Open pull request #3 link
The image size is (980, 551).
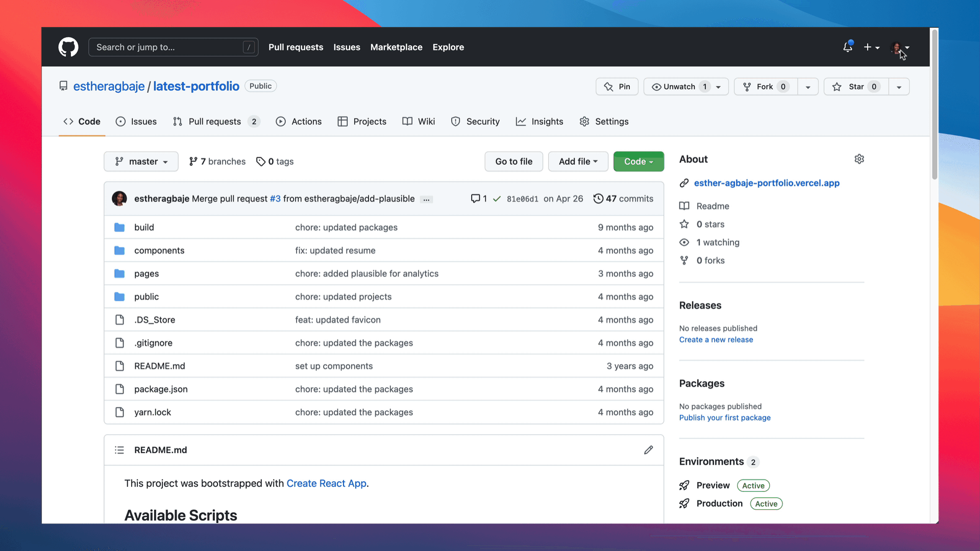[x=275, y=198]
